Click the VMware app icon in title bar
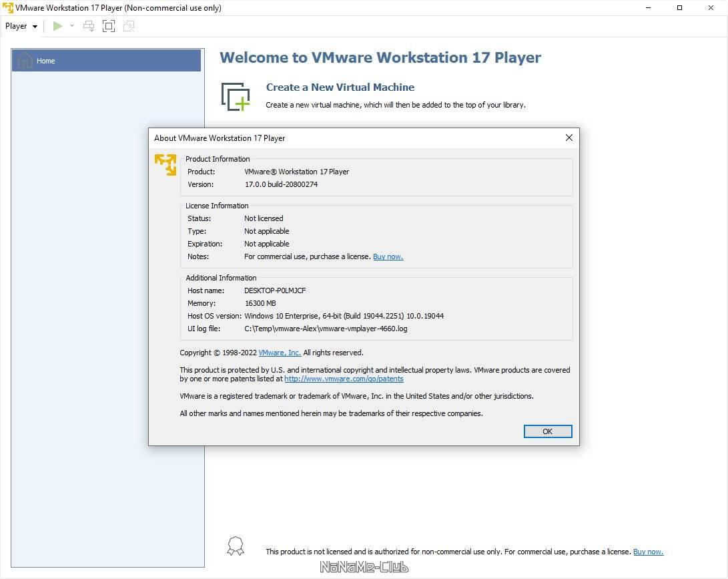This screenshot has width=728, height=579. click(x=8, y=8)
